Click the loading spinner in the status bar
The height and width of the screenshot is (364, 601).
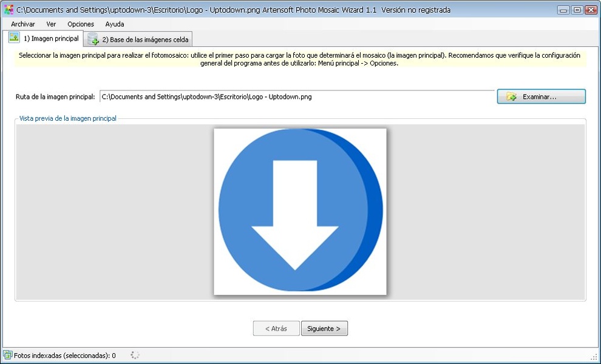click(x=135, y=355)
